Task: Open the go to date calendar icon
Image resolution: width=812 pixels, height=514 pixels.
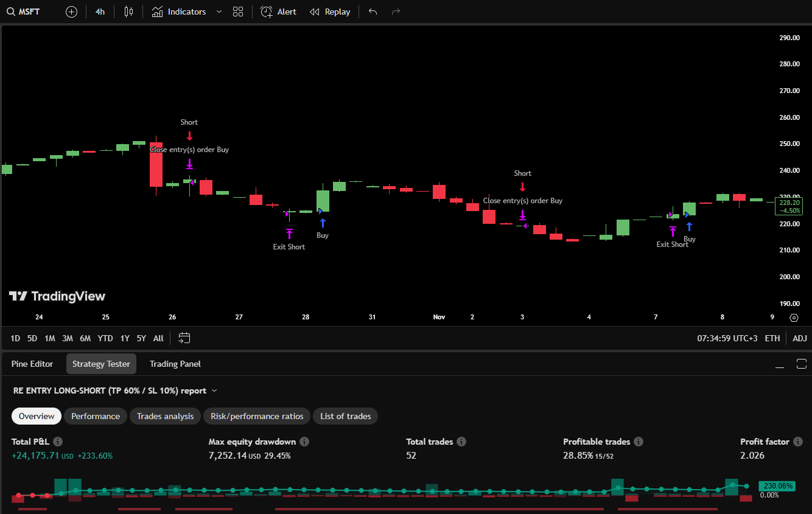Action: (184, 338)
